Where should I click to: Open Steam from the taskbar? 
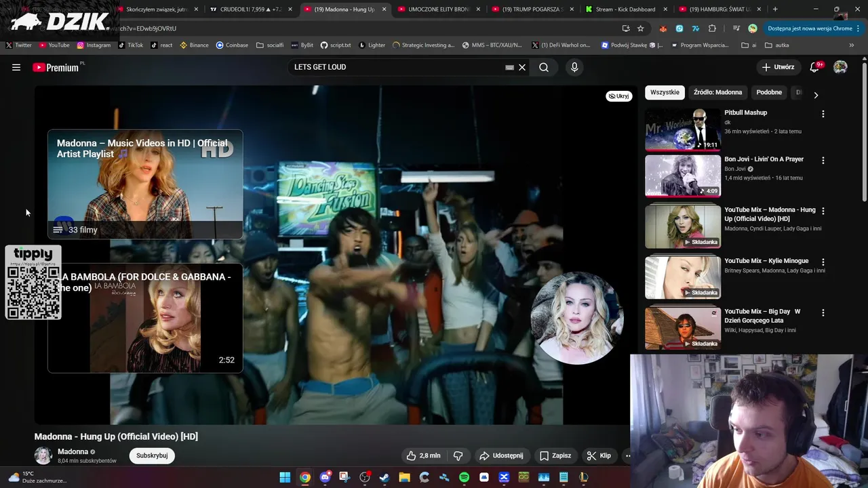point(384,477)
